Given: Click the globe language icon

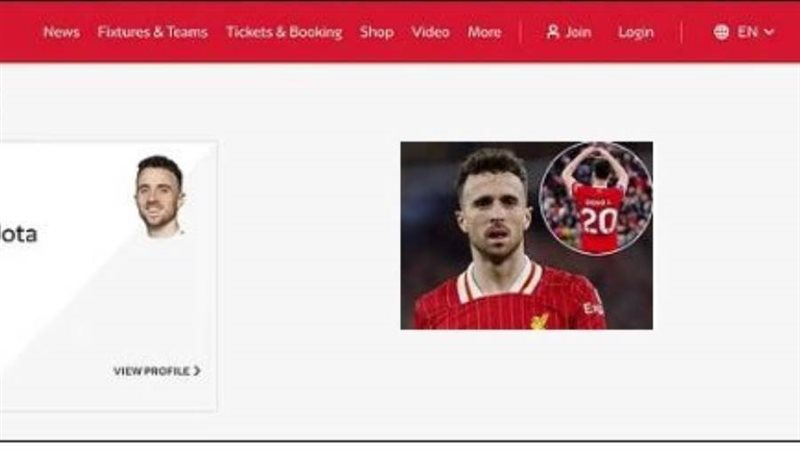Looking at the screenshot, I should (721, 32).
